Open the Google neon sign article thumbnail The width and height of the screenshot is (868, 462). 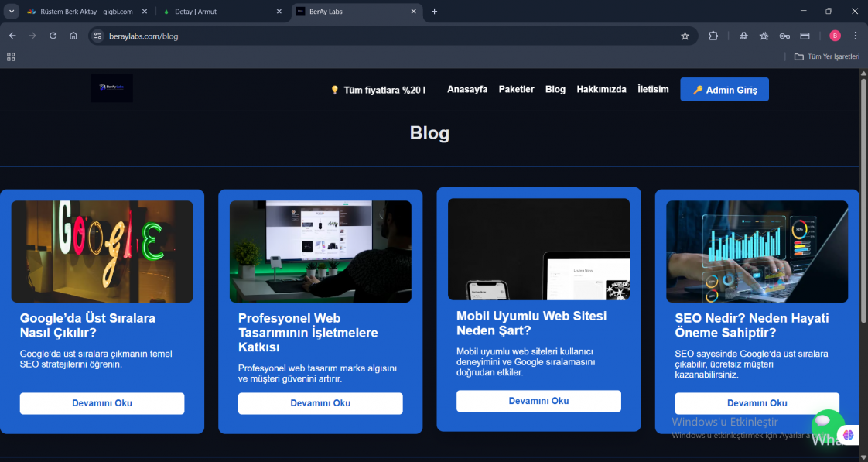102,252
